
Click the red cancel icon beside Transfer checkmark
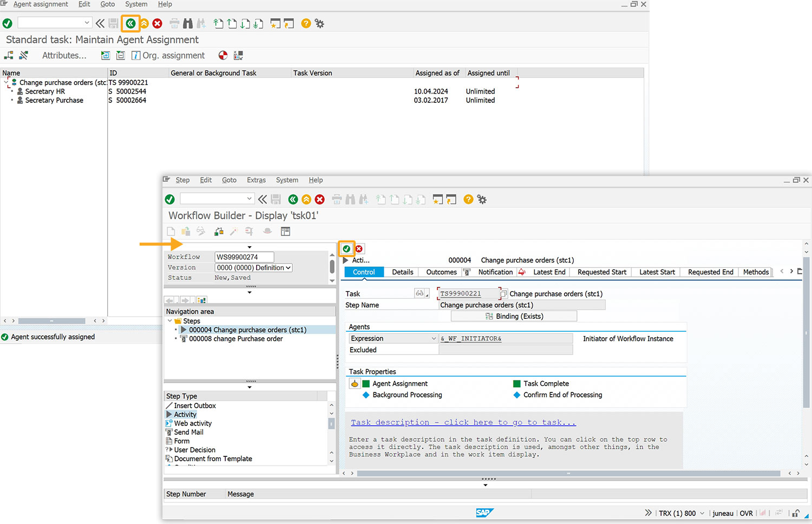point(359,249)
